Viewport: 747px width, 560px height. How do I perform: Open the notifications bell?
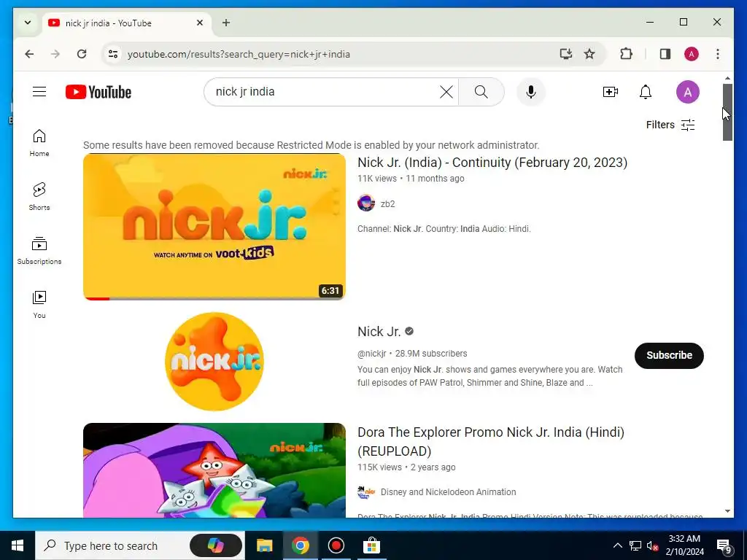pos(646,92)
